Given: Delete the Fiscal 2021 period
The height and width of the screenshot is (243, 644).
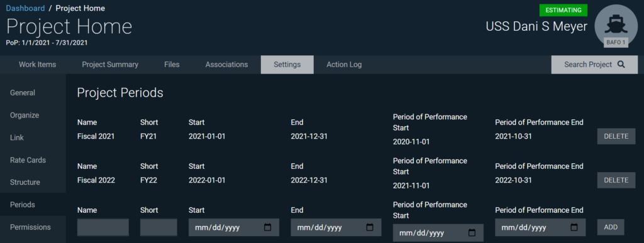Looking at the screenshot, I should pos(616,136).
